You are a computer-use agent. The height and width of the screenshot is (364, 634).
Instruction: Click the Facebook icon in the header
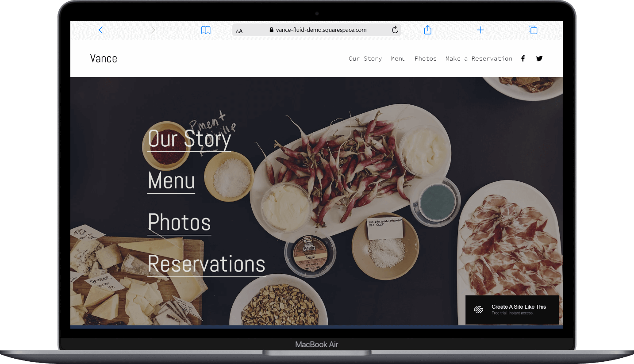point(523,58)
